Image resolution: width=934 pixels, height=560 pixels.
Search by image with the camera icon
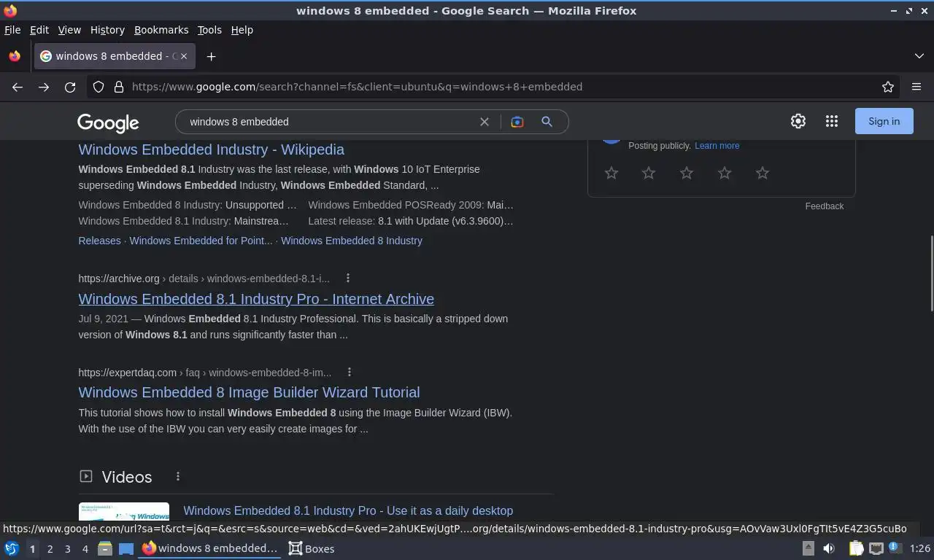pos(517,122)
